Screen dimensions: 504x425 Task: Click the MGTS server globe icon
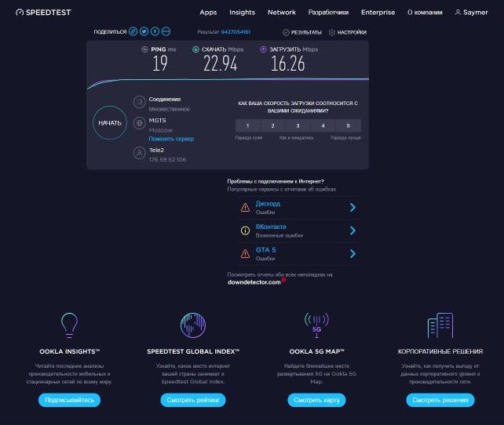click(139, 123)
